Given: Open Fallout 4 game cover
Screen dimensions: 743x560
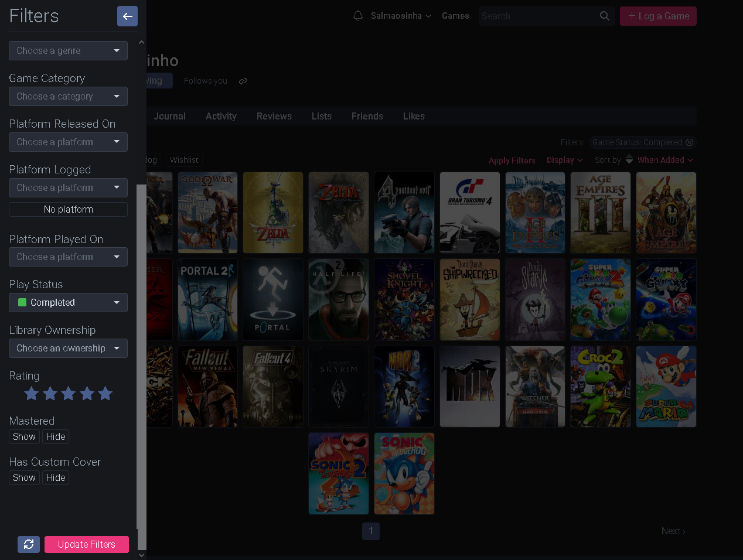Looking at the screenshot, I should pos(273,387).
